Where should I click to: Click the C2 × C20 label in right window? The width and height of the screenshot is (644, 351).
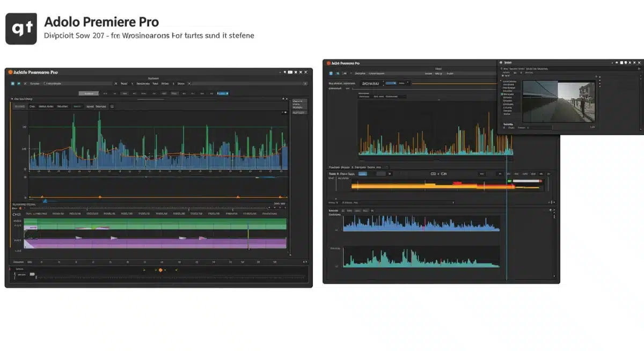click(x=439, y=174)
